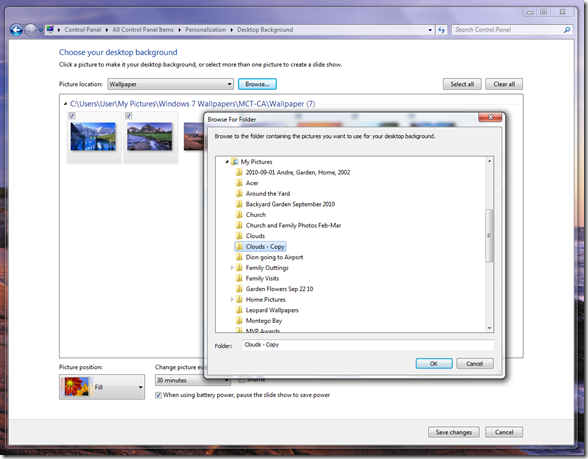588x459 pixels.
Task: Select the Acer folder icon
Action: pyautogui.click(x=239, y=183)
